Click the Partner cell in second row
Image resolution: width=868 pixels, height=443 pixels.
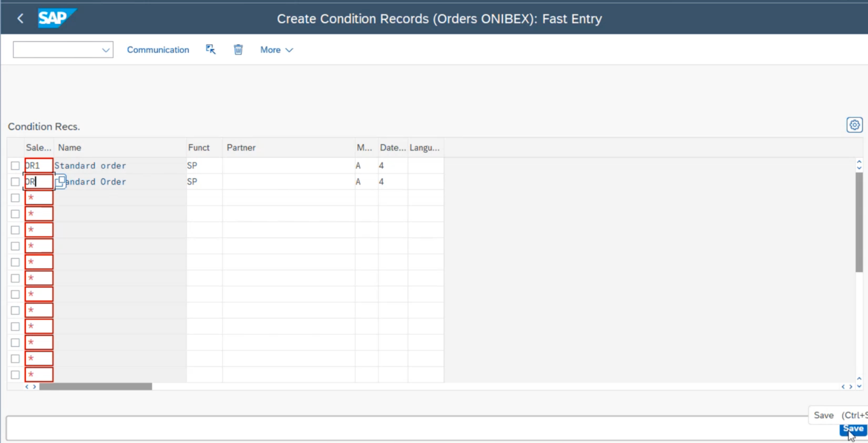(289, 182)
